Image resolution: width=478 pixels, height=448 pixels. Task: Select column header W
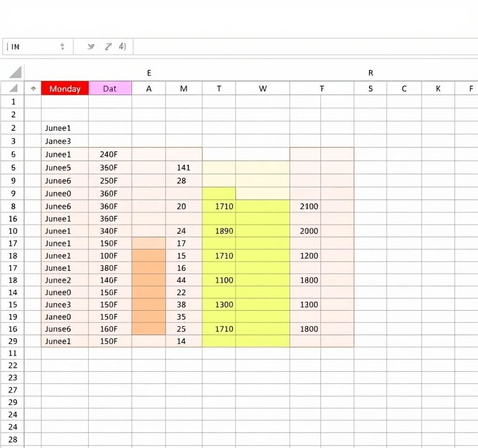click(x=263, y=89)
